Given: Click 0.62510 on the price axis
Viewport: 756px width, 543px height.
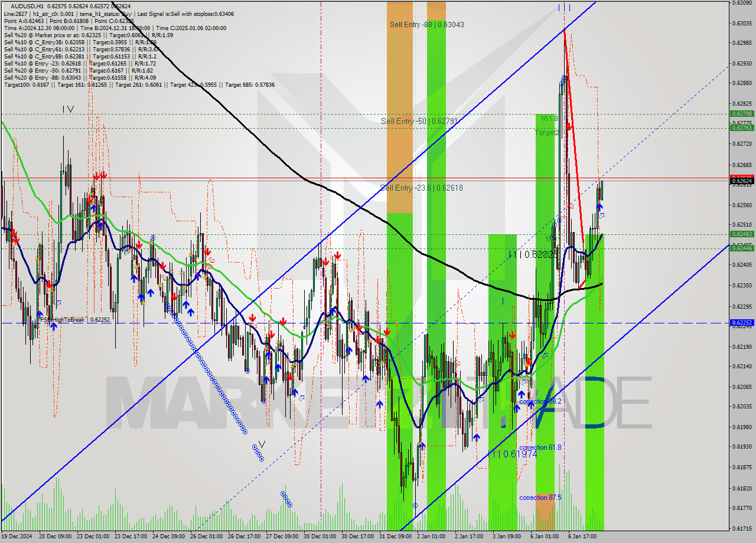Looking at the screenshot, I should pos(742,224).
